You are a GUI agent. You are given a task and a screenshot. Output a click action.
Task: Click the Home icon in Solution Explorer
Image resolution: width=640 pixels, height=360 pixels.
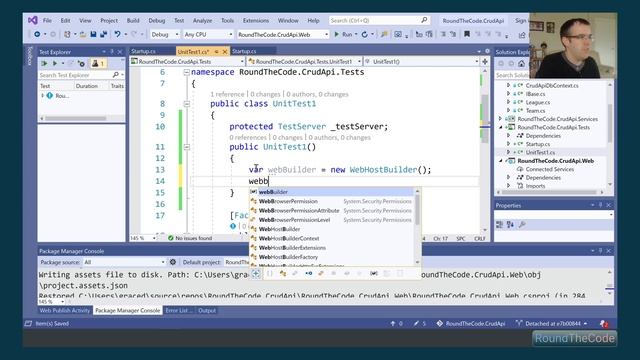[x=521, y=63]
